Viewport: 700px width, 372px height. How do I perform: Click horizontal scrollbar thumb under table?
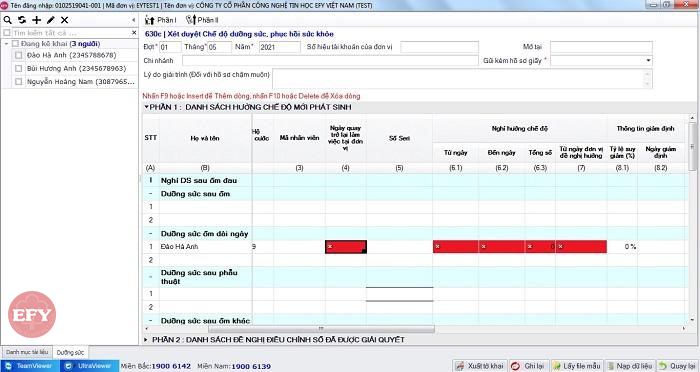coord(321,329)
